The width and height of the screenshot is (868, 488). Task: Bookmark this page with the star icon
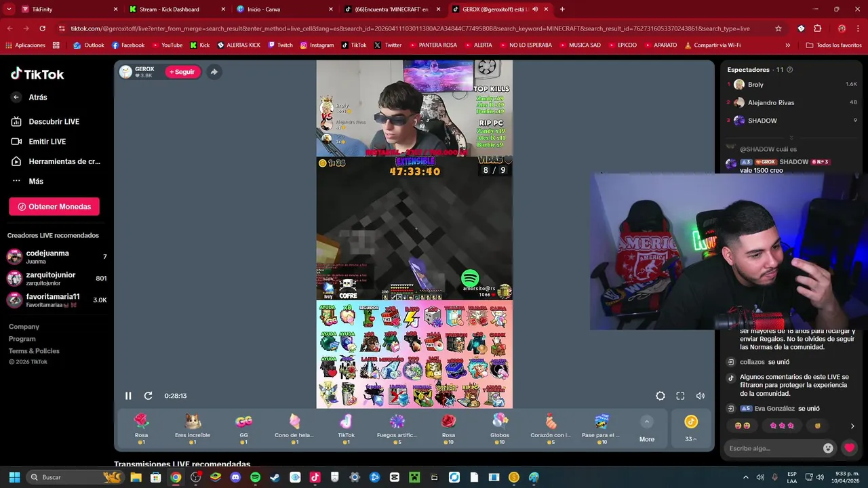pos(778,28)
